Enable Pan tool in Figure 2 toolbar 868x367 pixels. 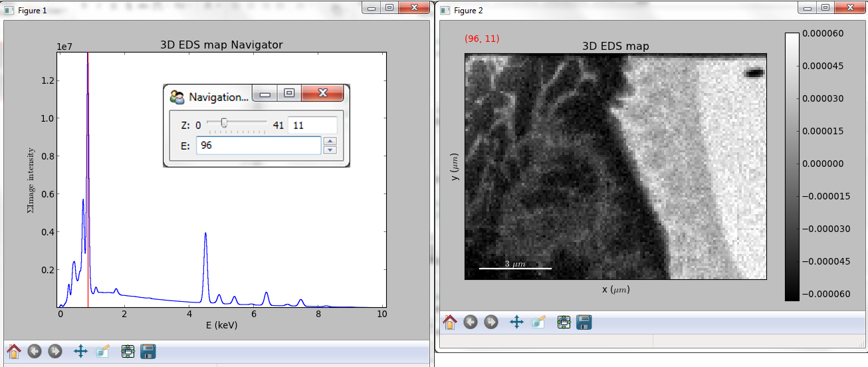pyautogui.click(x=516, y=322)
